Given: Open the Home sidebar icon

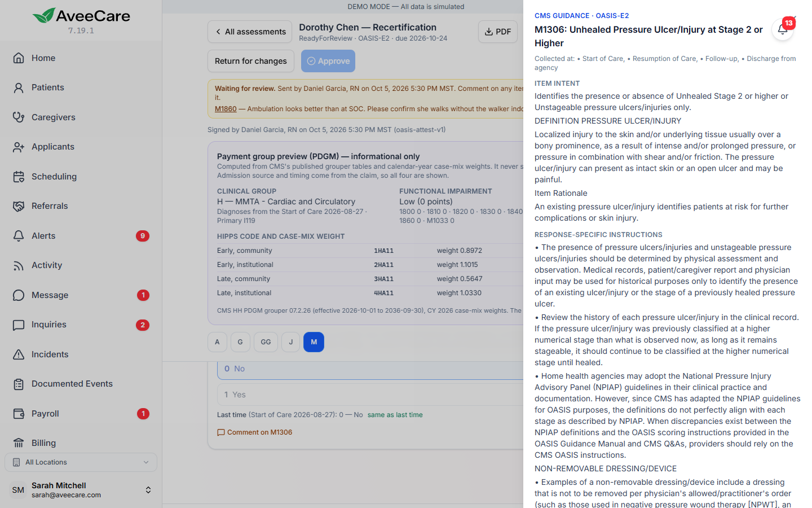Looking at the screenshot, I should [x=19, y=58].
